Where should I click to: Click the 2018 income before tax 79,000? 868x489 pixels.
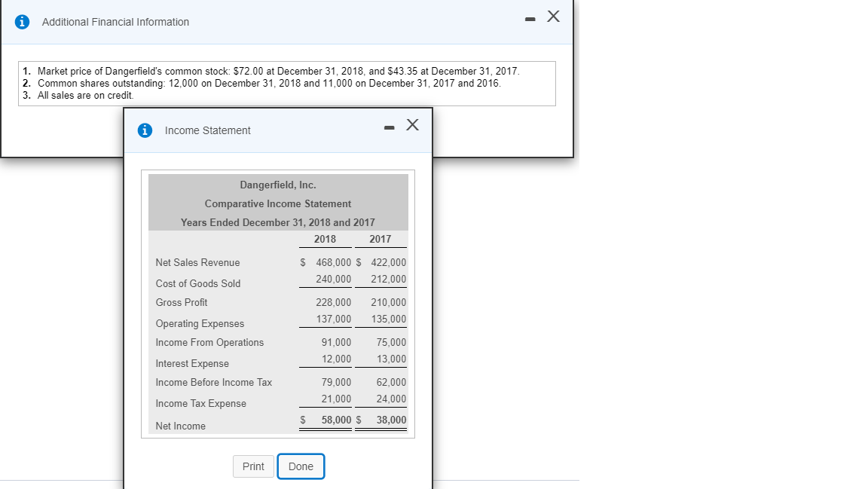click(336, 382)
